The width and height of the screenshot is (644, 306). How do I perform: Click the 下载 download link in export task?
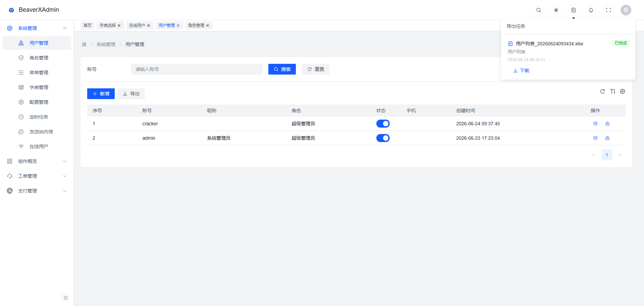click(521, 71)
